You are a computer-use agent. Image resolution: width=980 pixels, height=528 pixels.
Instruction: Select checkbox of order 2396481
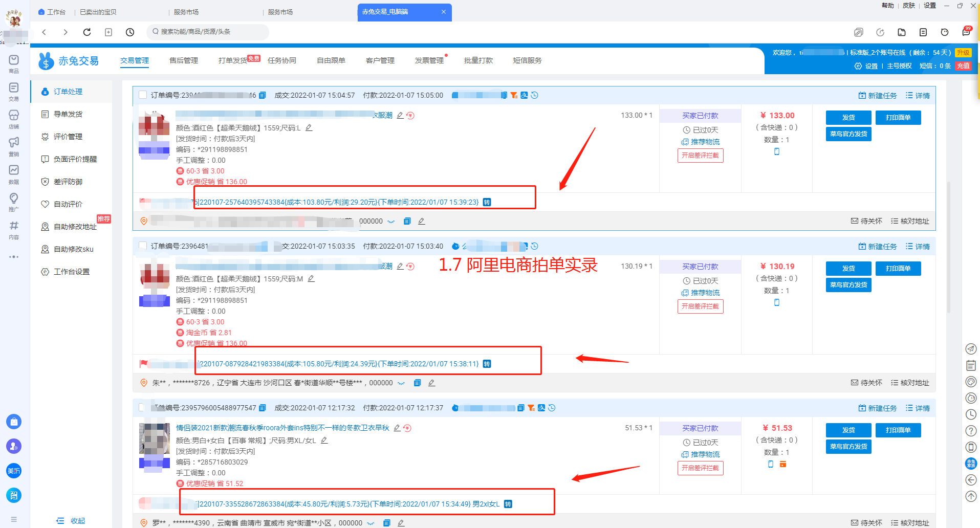click(x=143, y=246)
